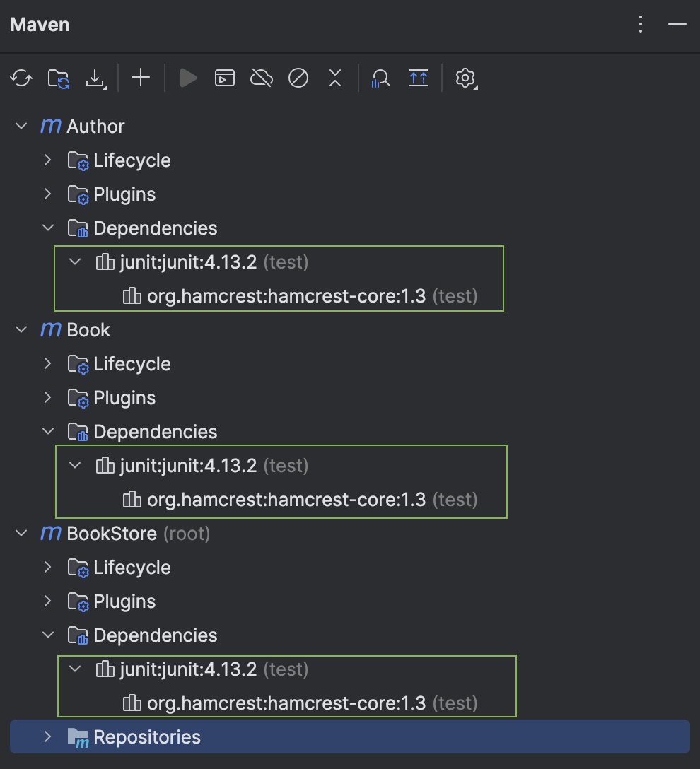Collapse the Author project node
The width and height of the screenshot is (700, 769).
[x=21, y=126]
